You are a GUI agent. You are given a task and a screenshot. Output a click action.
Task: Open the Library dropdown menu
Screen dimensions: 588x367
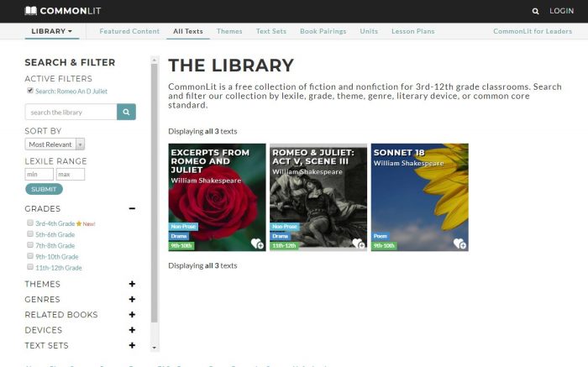pos(52,31)
